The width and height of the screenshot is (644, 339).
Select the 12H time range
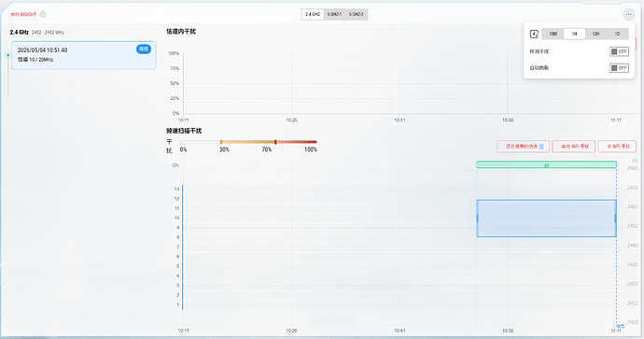point(595,34)
